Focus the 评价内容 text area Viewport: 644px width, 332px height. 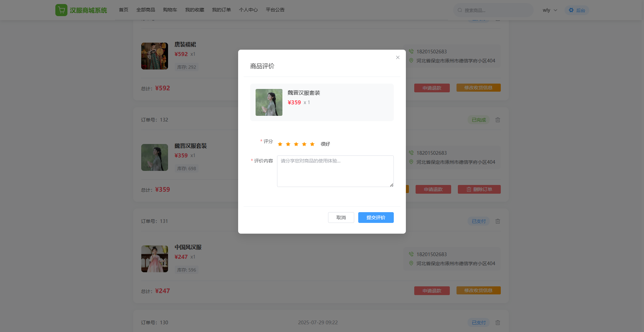(335, 171)
